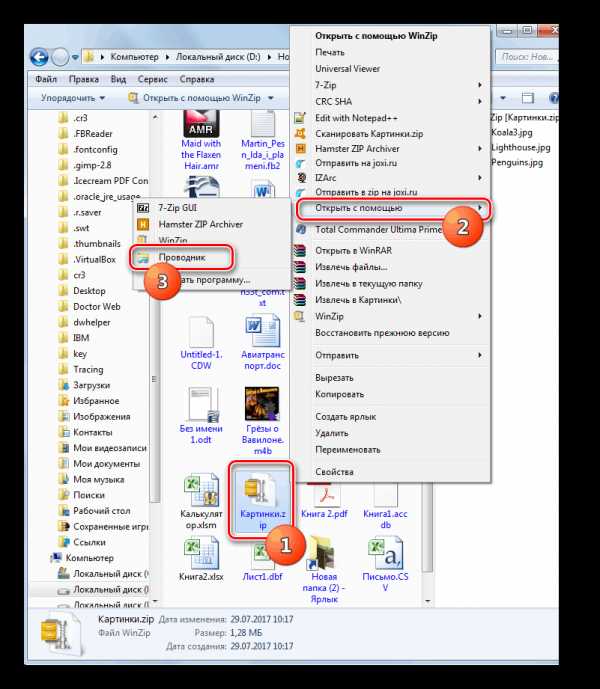Click the Total Commander Ultima Prime icon

click(301, 229)
